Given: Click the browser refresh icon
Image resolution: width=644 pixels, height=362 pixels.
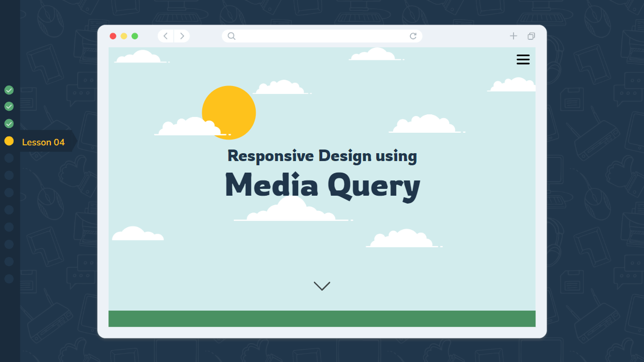Looking at the screenshot, I should 413,36.
